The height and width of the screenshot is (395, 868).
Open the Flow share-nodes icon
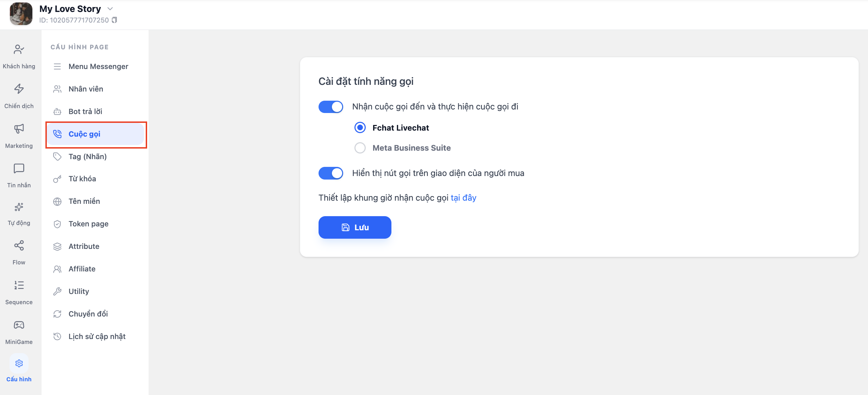19,245
